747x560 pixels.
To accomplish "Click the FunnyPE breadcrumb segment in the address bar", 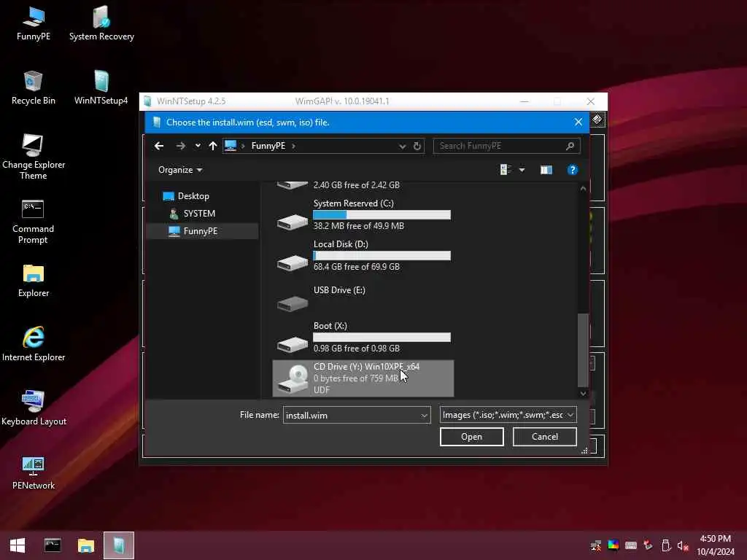I will (268, 146).
